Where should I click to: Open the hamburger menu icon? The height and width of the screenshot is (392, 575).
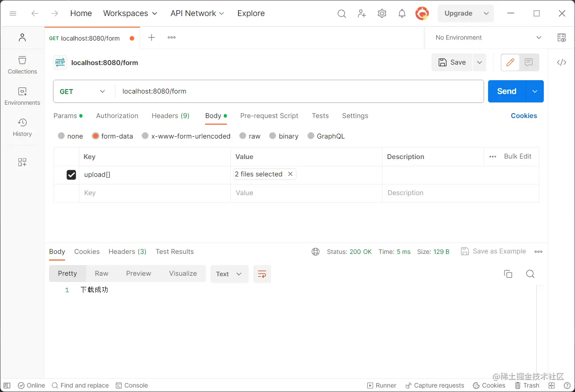point(13,13)
